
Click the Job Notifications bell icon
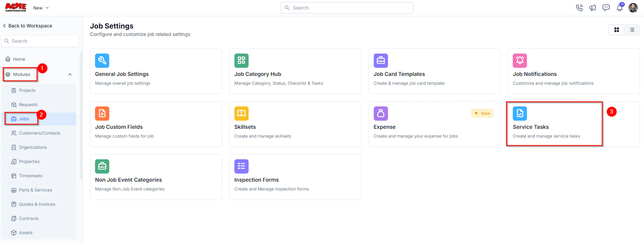(x=520, y=61)
